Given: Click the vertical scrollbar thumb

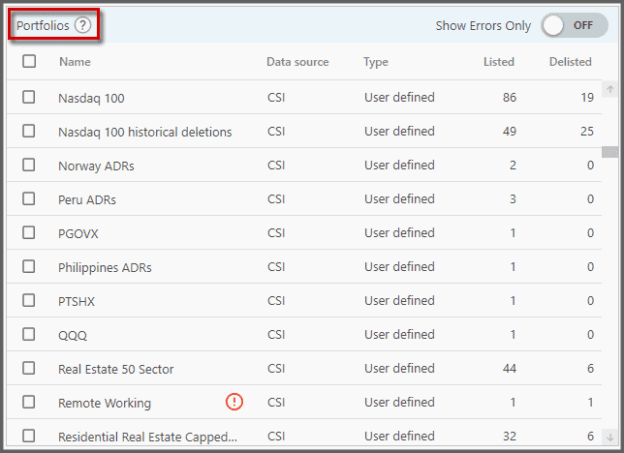Looking at the screenshot, I should [x=609, y=152].
